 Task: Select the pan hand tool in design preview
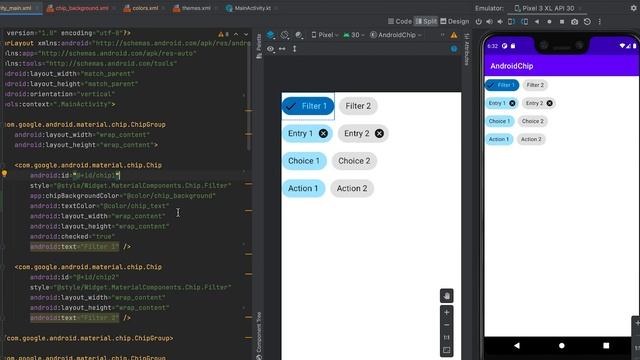tap(447, 296)
